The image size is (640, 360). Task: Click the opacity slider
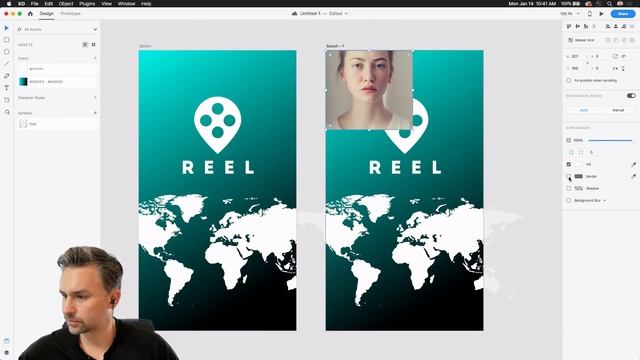(611, 140)
